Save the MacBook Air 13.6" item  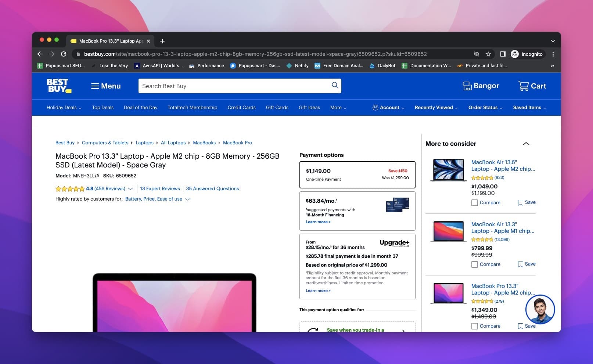526,202
